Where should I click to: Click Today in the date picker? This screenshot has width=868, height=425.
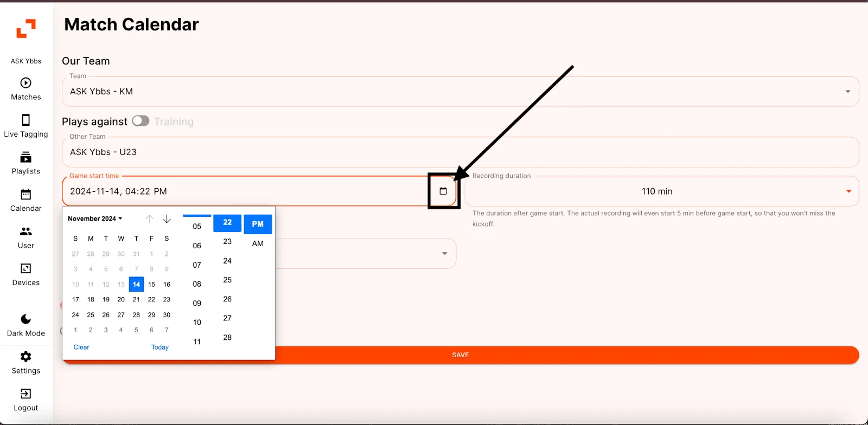[x=160, y=347]
